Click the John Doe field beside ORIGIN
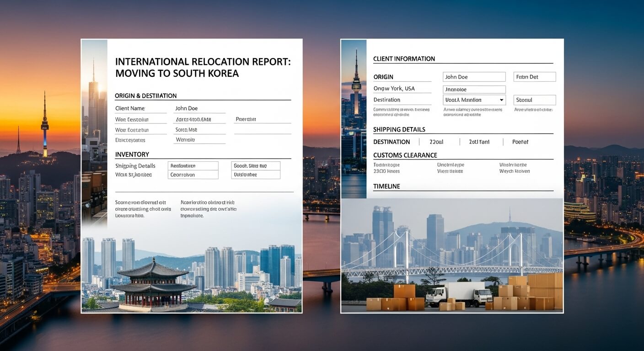644x351 pixels. 474,77
